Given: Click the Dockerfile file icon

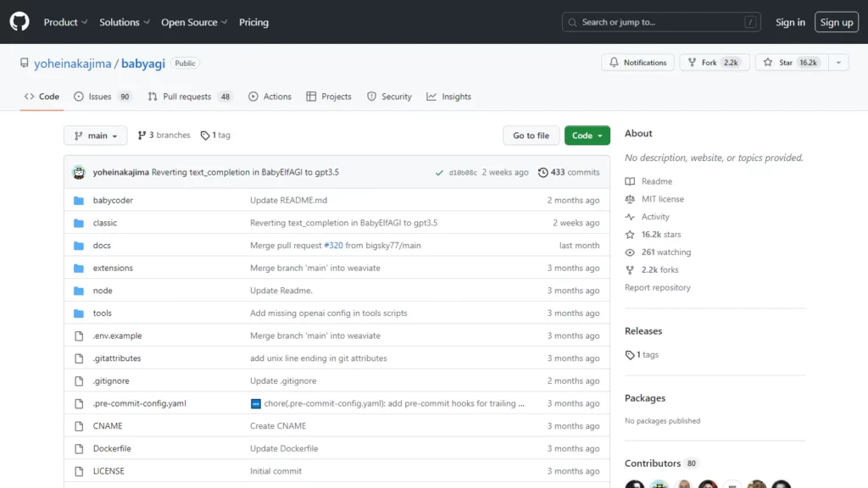Looking at the screenshot, I should tap(79, 449).
